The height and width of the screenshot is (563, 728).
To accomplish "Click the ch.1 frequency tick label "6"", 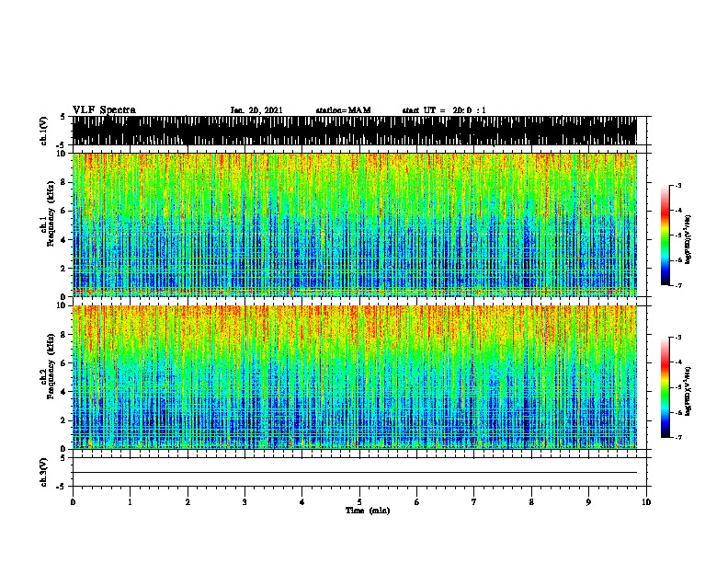I will click(63, 211).
